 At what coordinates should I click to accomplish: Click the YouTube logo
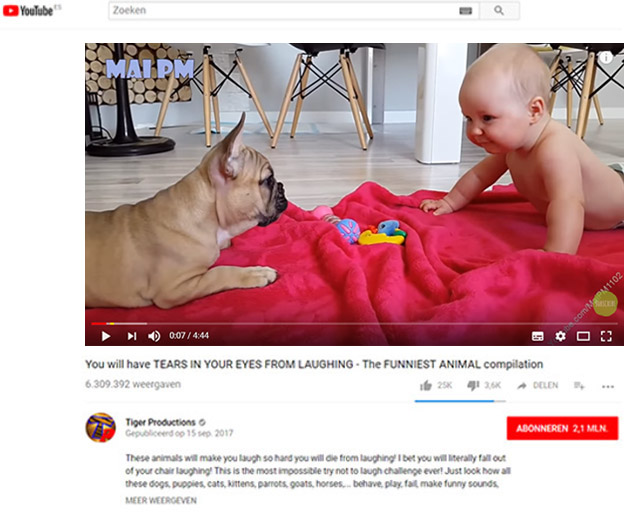[28, 11]
